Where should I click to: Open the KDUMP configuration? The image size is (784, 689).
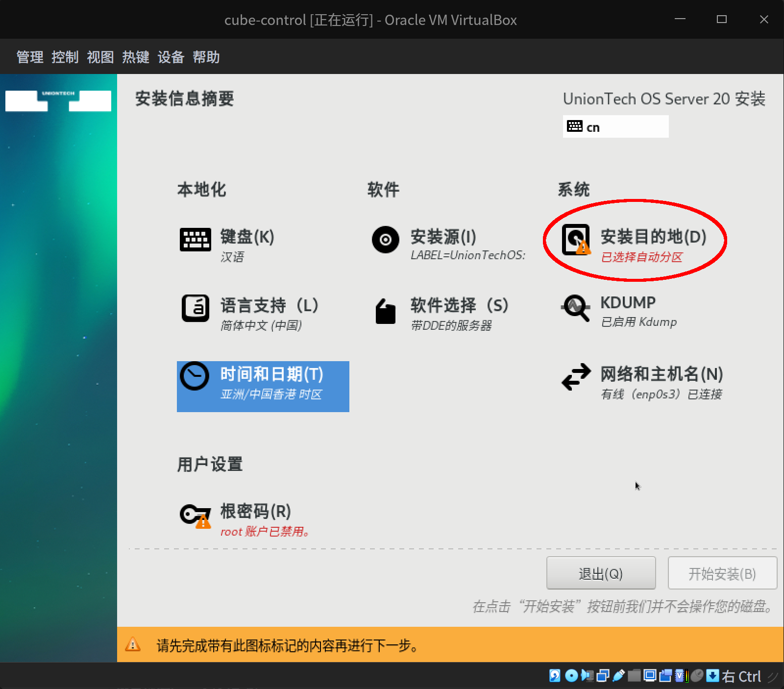627,302
